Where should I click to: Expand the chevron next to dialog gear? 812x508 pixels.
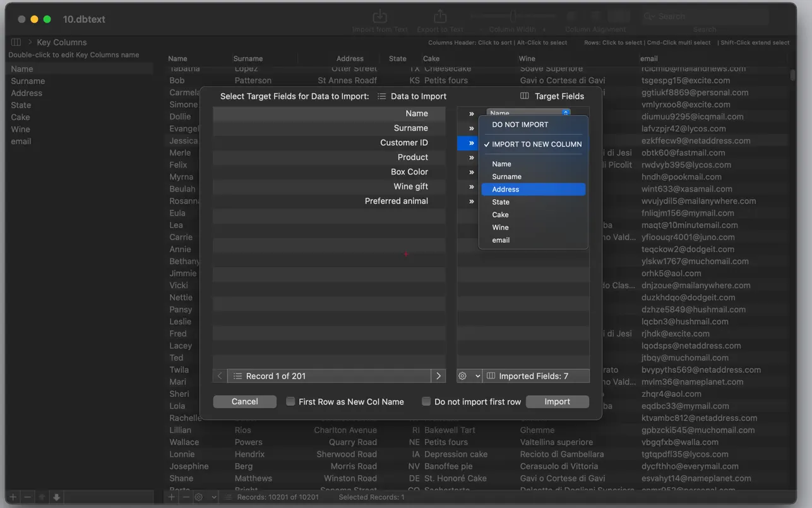(477, 376)
